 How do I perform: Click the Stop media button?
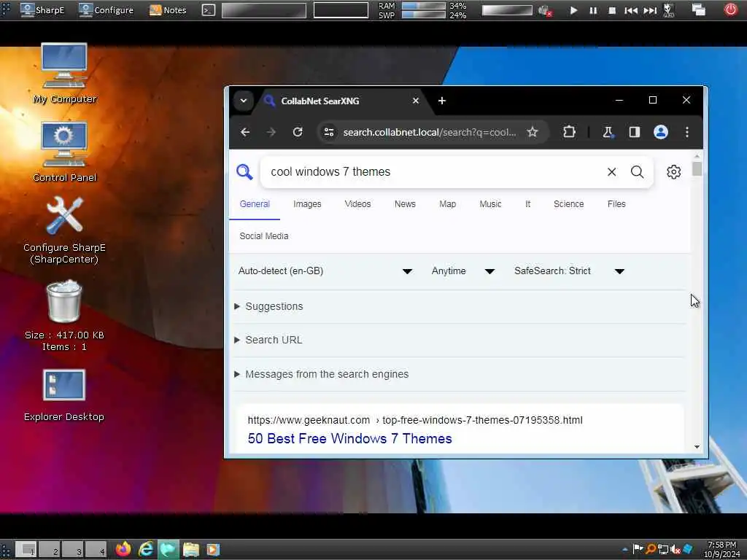click(612, 10)
